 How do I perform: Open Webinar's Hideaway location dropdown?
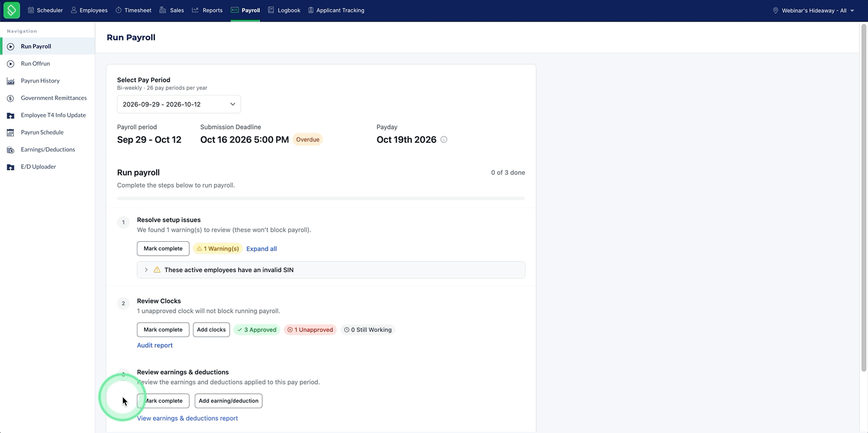click(x=814, y=10)
